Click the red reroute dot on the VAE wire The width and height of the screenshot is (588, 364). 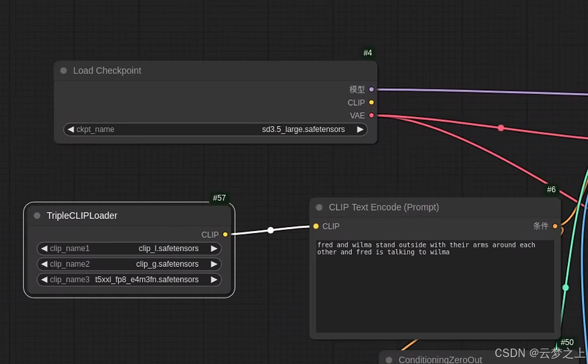(501, 128)
